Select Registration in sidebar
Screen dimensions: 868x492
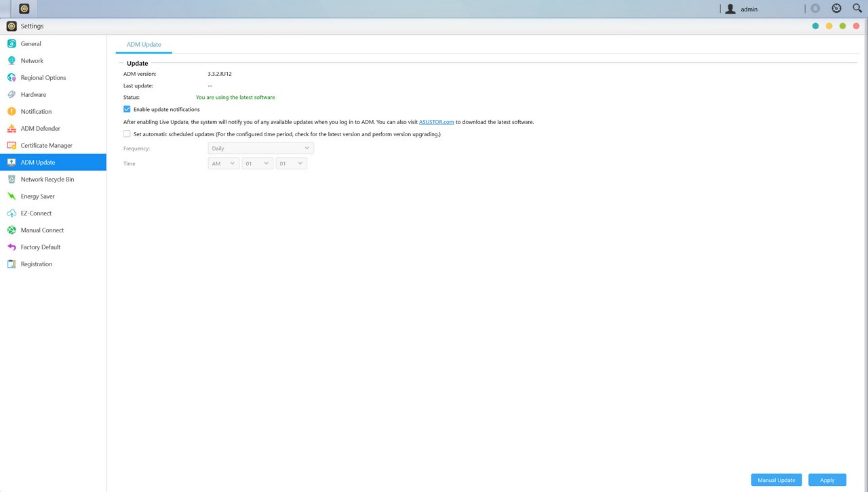(53, 264)
